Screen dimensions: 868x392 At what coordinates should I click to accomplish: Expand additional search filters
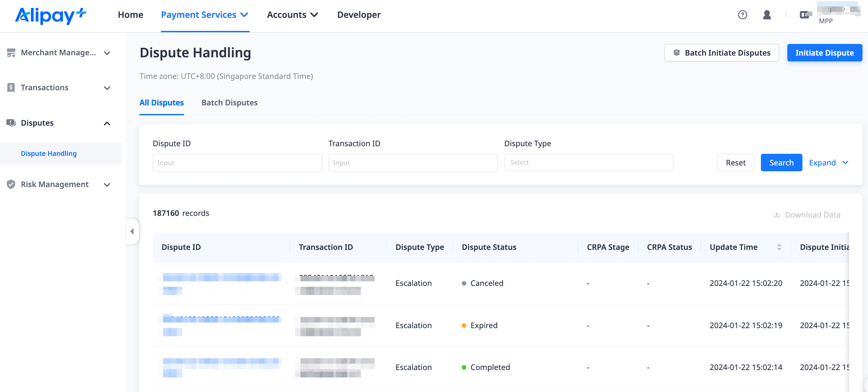pyautogui.click(x=828, y=163)
